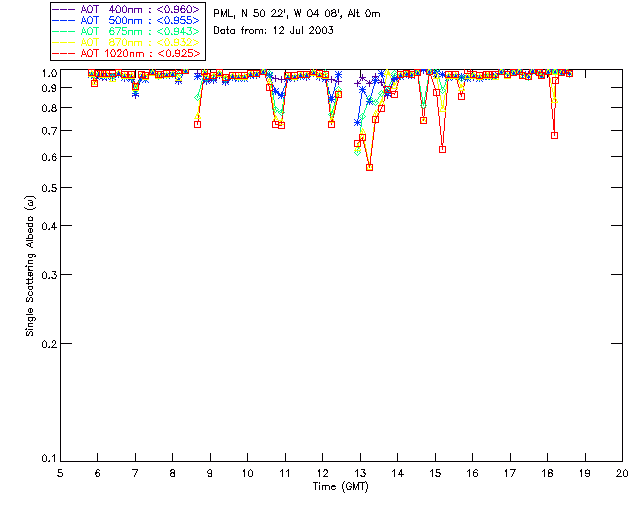The image size is (640, 512).
Task: Click the y-axis tick label 0.5
Action: click(x=49, y=188)
